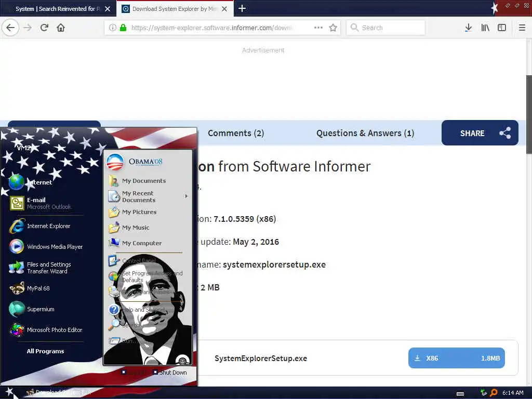This screenshot has height=399, width=532.
Task: Open Questions & Answers (1) tab
Action: coord(365,133)
